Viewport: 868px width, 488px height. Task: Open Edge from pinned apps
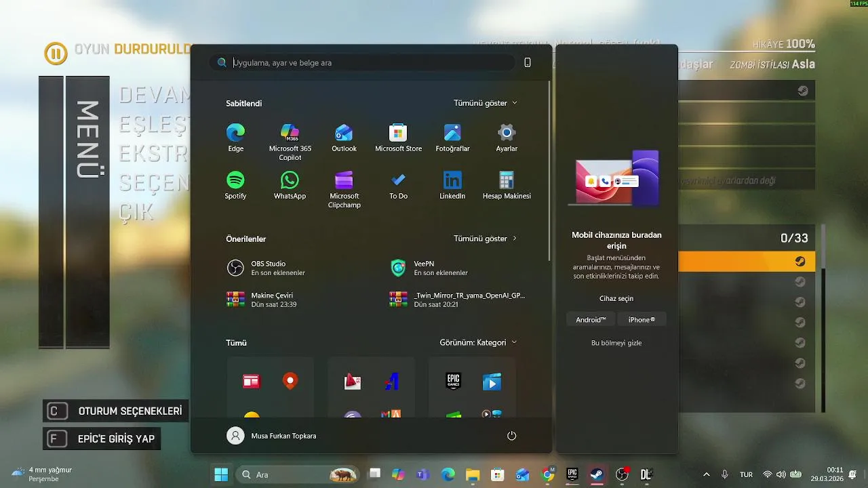[x=235, y=138]
